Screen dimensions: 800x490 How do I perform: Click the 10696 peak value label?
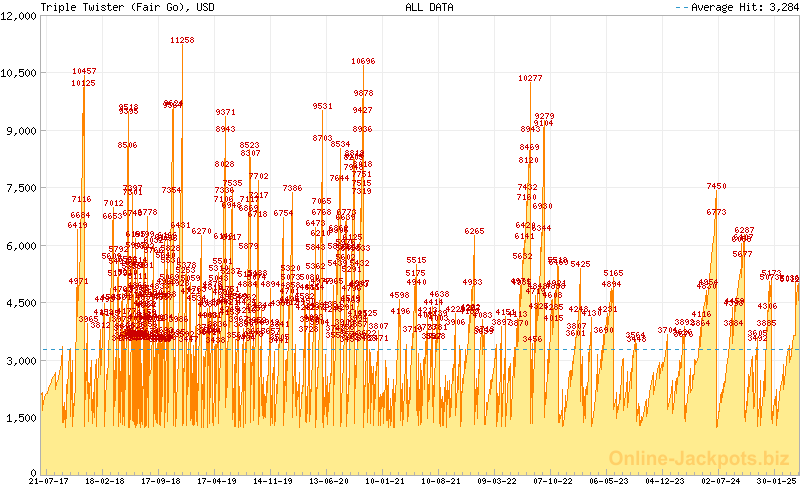click(363, 61)
